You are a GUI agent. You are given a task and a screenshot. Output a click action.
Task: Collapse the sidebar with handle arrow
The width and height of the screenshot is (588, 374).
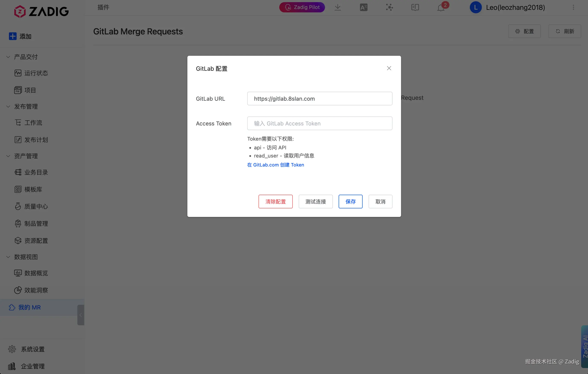(x=81, y=315)
